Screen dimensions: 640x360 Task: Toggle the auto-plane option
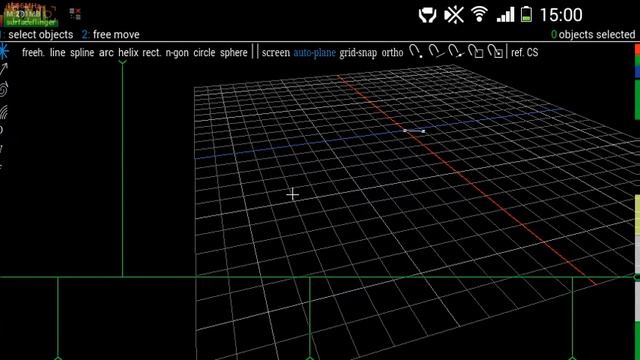[314, 53]
